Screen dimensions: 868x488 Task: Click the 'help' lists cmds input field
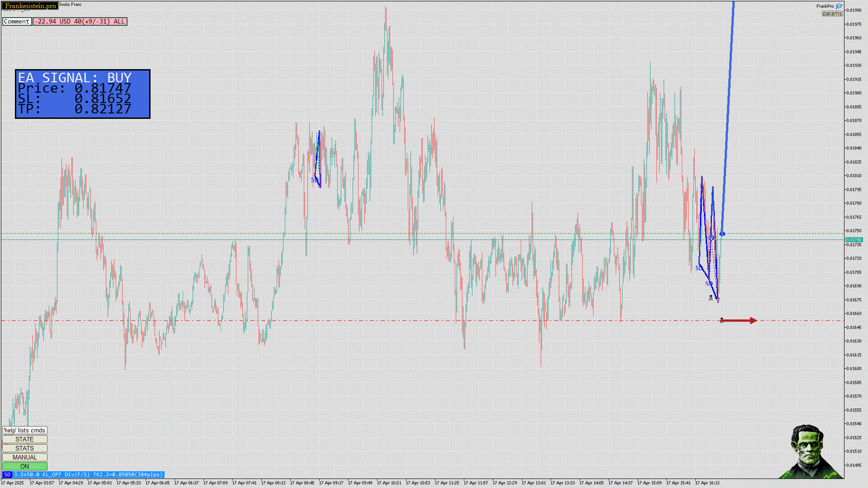pyautogui.click(x=24, y=430)
